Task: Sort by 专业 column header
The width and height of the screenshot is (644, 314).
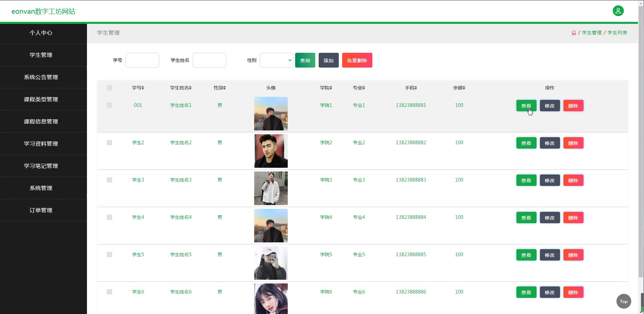Action: [359, 88]
